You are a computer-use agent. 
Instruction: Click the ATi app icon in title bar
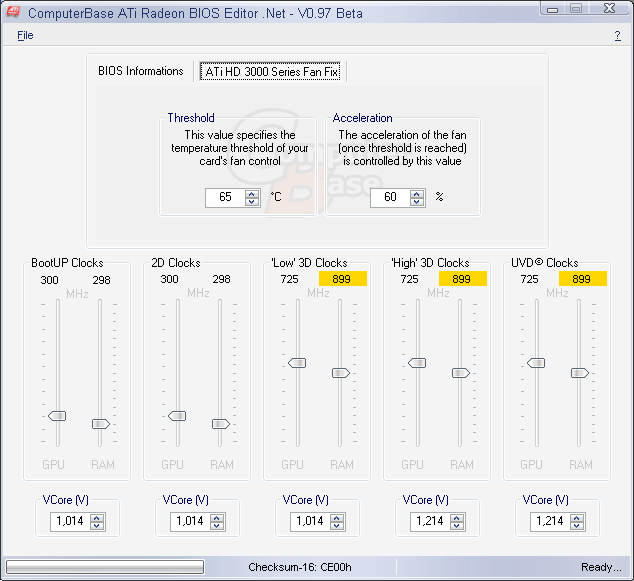pos(13,13)
